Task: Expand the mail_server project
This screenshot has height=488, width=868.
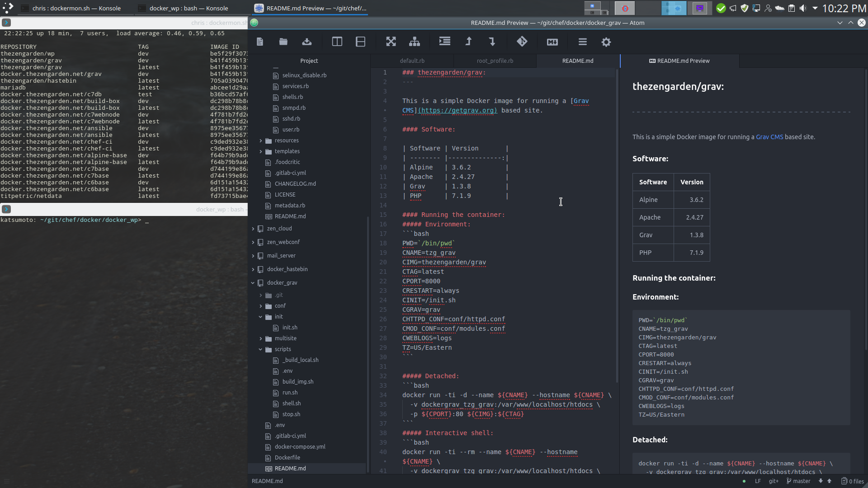Action: coord(281,256)
